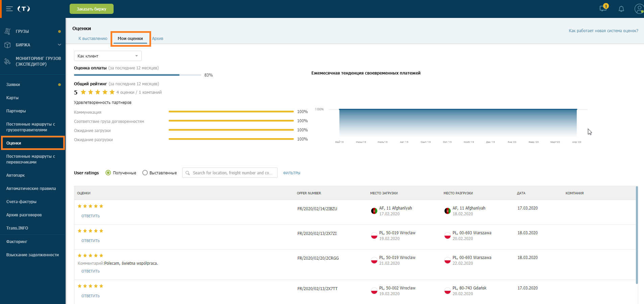Open the ФИЛЬТРЫ link
This screenshot has height=304, width=644.
(x=292, y=173)
